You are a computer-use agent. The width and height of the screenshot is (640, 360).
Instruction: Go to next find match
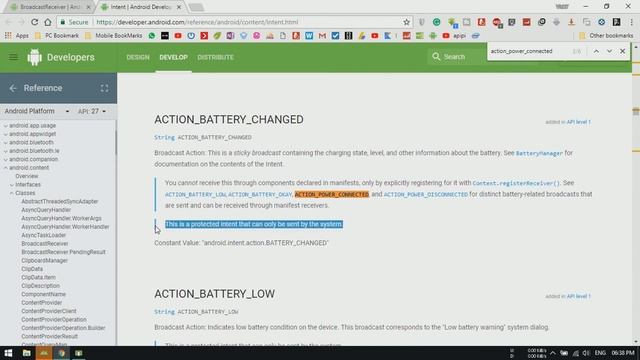pyautogui.click(x=609, y=51)
